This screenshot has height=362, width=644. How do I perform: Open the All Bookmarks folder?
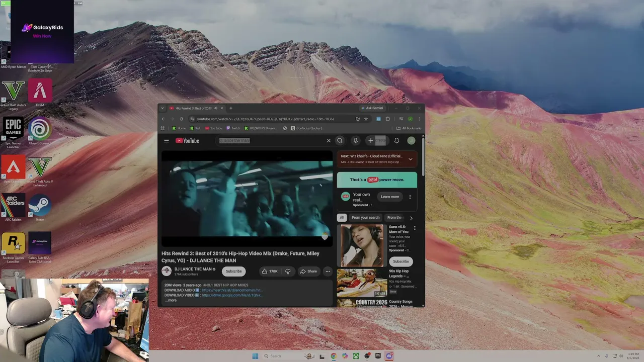tap(409, 128)
